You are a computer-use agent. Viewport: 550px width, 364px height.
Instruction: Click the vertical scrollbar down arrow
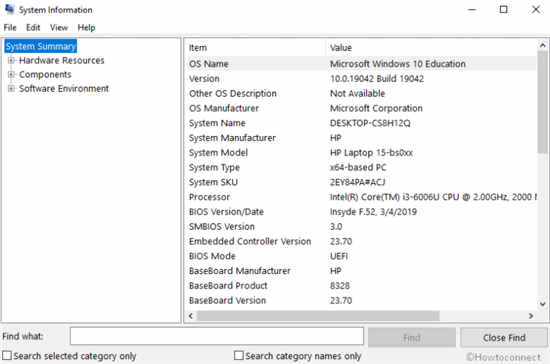click(543, 304)
